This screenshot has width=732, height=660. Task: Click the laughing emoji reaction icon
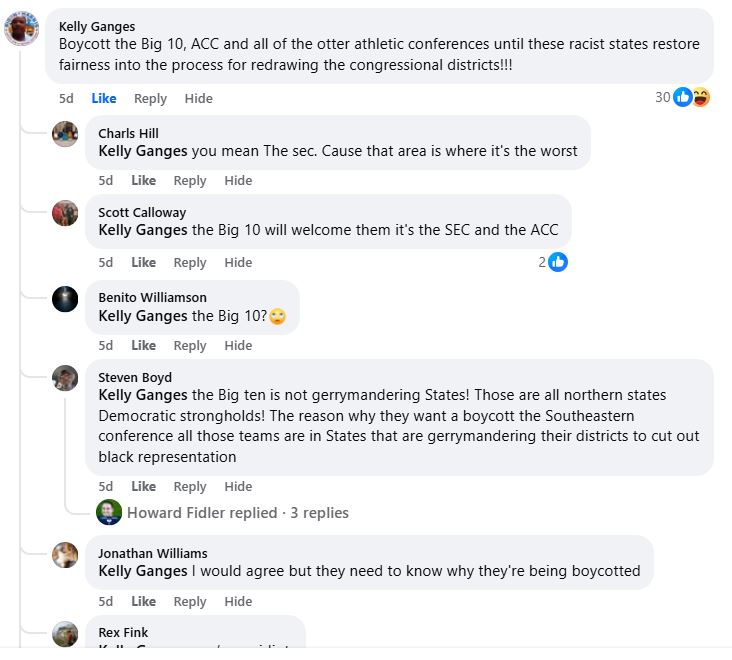(701, 97)
